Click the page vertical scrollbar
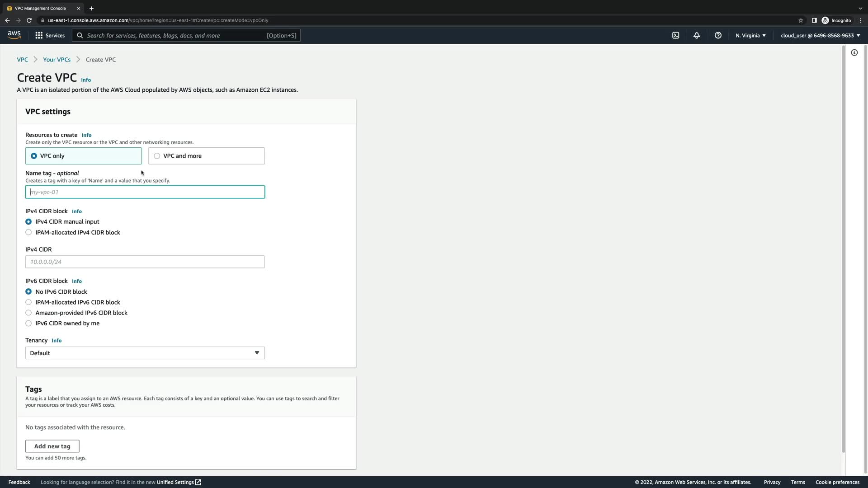The image size is (868, 488). [843, 249]
